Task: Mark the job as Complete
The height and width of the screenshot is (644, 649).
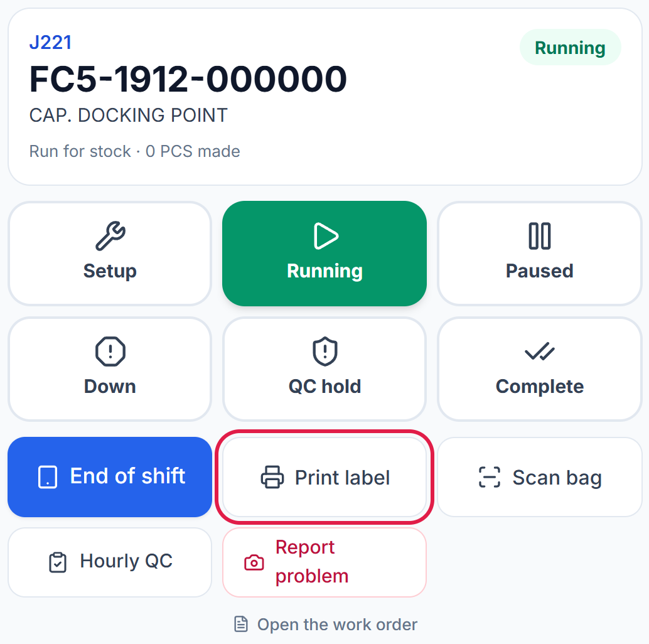Action: click(540, 369)
